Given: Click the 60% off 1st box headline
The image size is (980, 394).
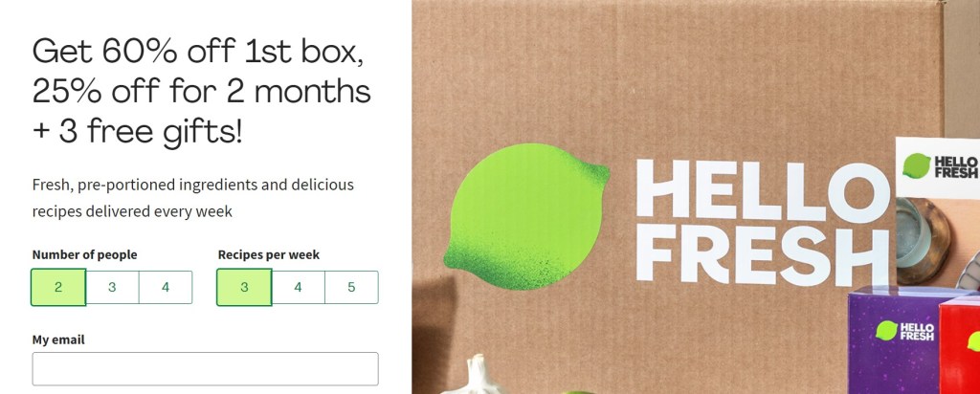Looking at the screenshot, I should pyautogui.click(x=201, y=92).
